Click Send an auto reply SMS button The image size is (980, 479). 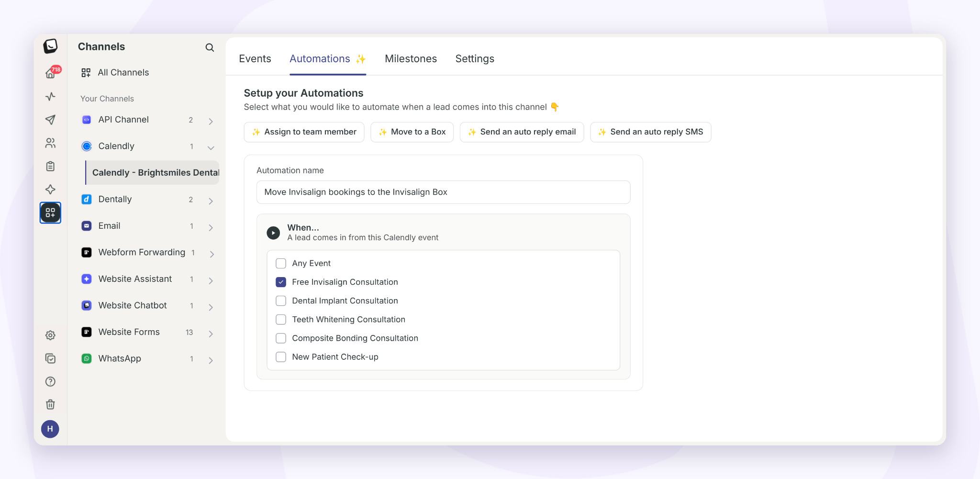pos(651,132)
